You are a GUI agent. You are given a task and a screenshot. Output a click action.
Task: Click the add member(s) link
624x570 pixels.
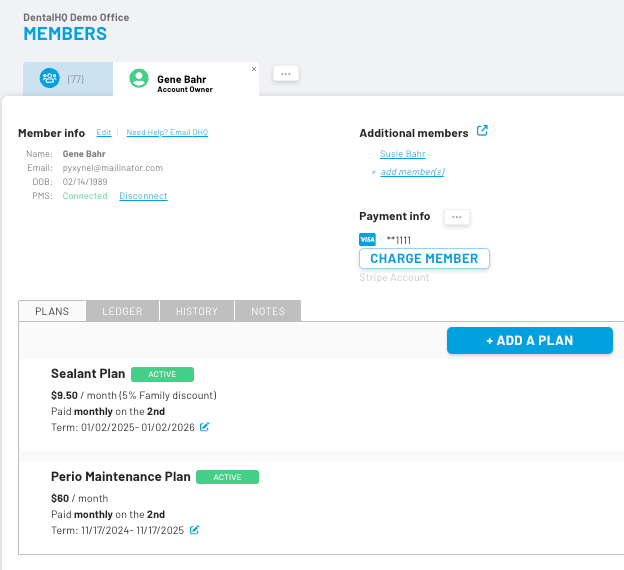[412, 172]
